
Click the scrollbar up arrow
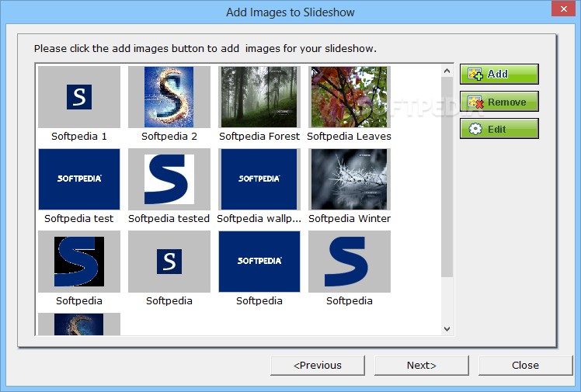(x=447, y=71)
